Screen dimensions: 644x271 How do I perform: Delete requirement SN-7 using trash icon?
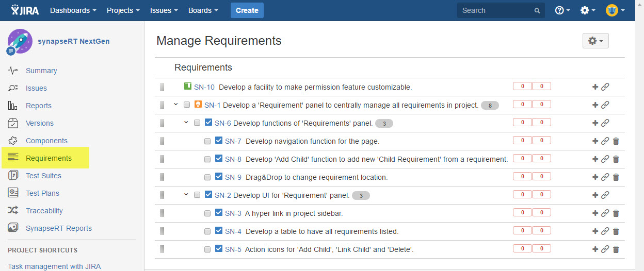616,141
